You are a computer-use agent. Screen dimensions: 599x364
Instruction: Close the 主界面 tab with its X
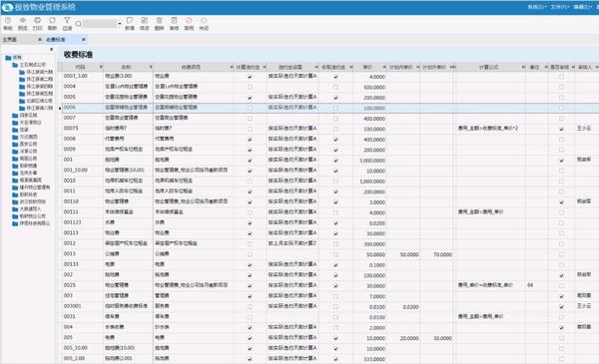click(39, 40)
